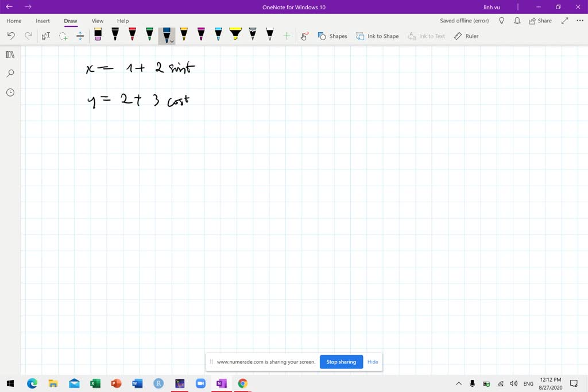Screen dimensions: 588x392
Task: Enable the text selection tool
Action: pyautogui.click(x=45, y=36)
